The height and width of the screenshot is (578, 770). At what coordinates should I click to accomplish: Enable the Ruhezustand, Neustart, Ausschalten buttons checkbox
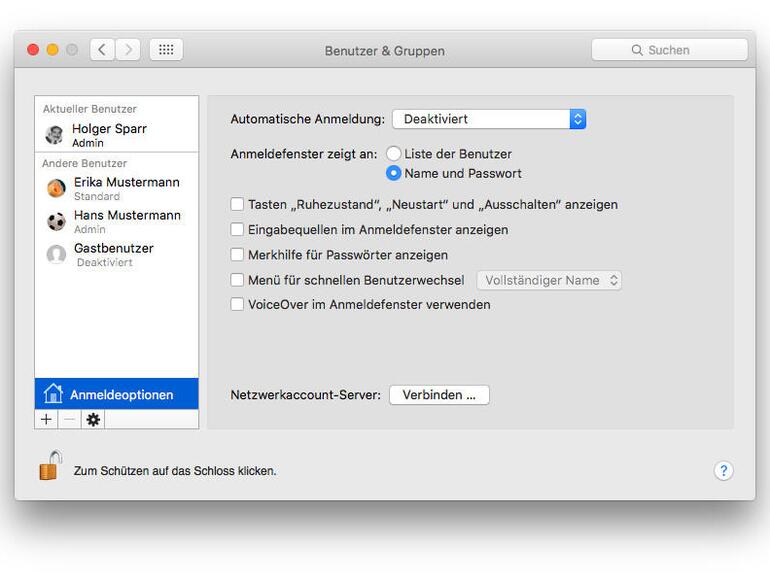click(237, 204)
